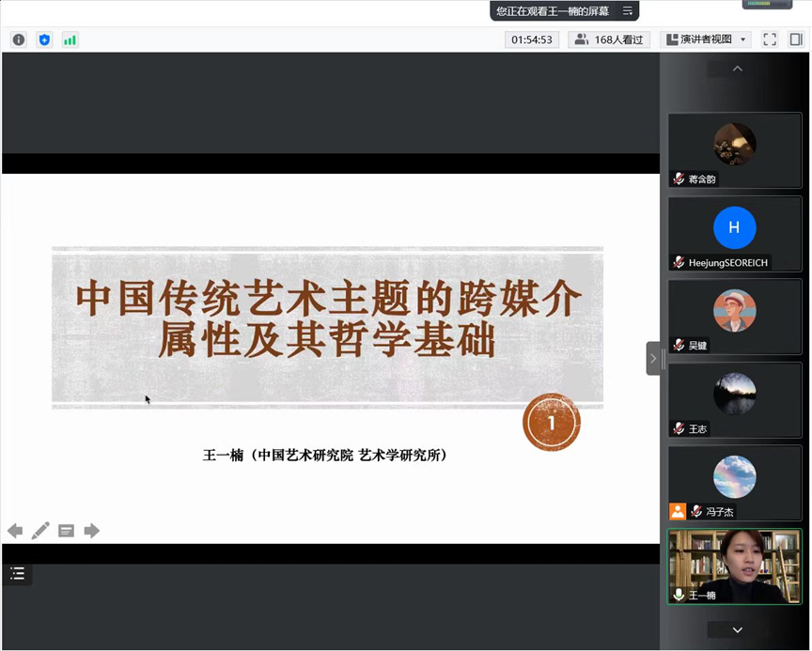
Task: Open the slide thumbnail list
Action: tap(17, 573)
